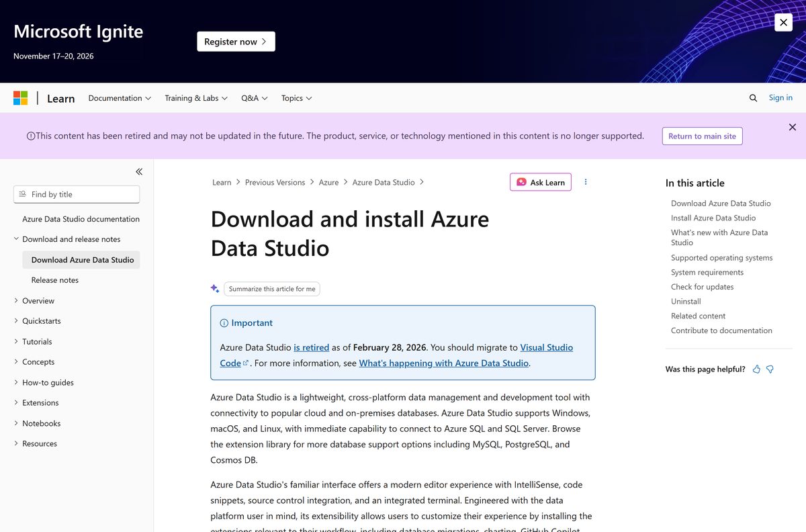Jump to What's new with Azure Data Studio
The image size is (806, 532).
pos(719,238)
